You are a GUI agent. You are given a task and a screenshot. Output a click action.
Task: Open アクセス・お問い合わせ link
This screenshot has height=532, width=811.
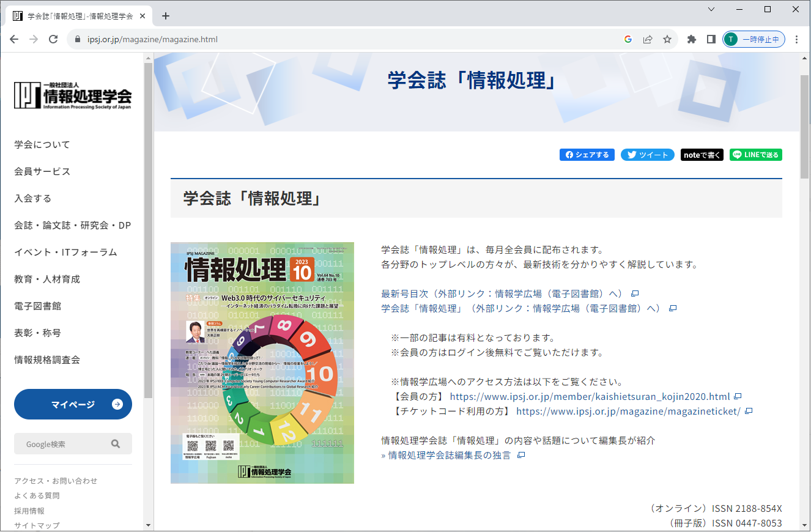(x=56, y=481)
